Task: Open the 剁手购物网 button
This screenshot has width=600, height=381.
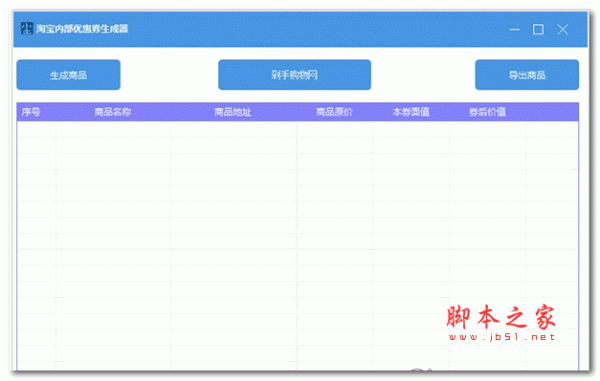Action: (x=294, y=75)
